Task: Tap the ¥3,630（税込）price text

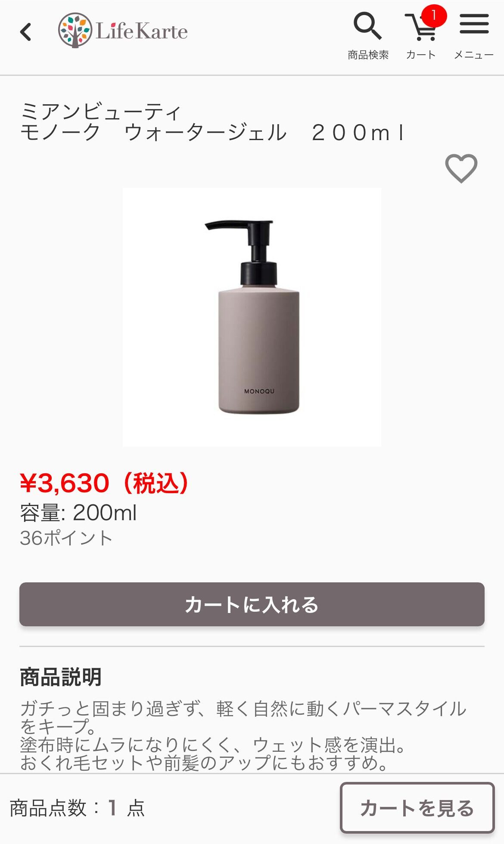Action: click(x=105, y=483)
